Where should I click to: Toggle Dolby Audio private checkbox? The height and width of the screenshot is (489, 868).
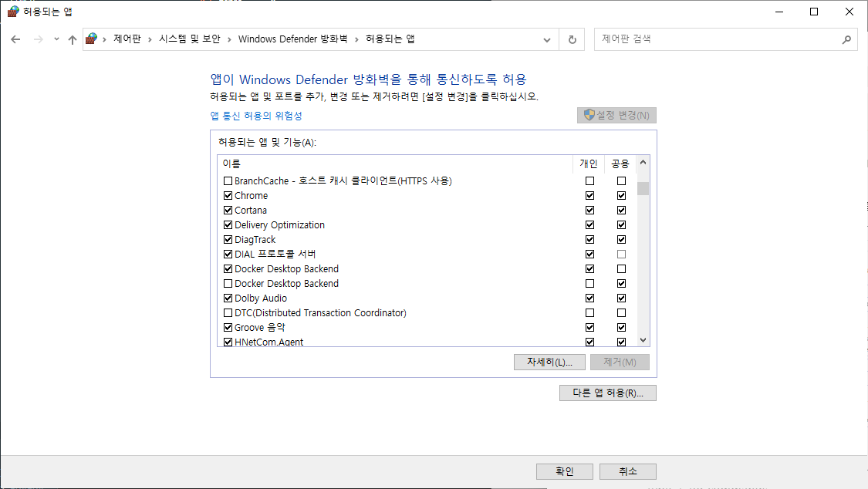click(x=589, y=298)
